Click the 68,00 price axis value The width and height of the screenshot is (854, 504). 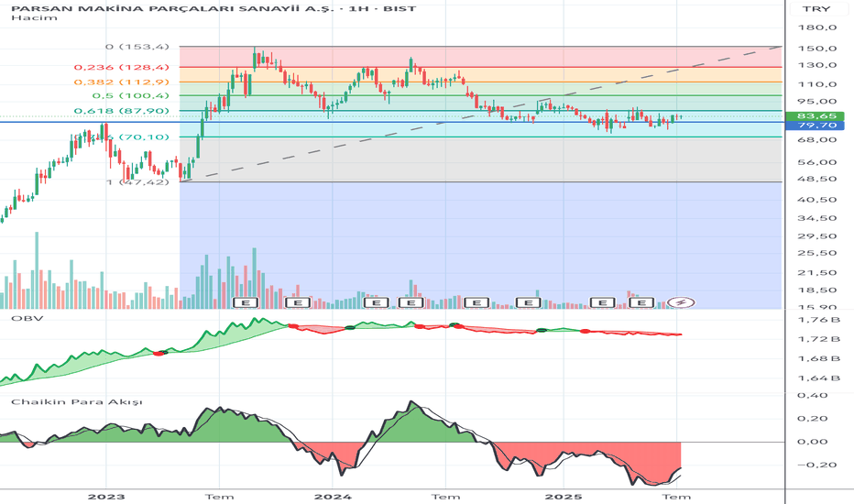click(817, 140)
